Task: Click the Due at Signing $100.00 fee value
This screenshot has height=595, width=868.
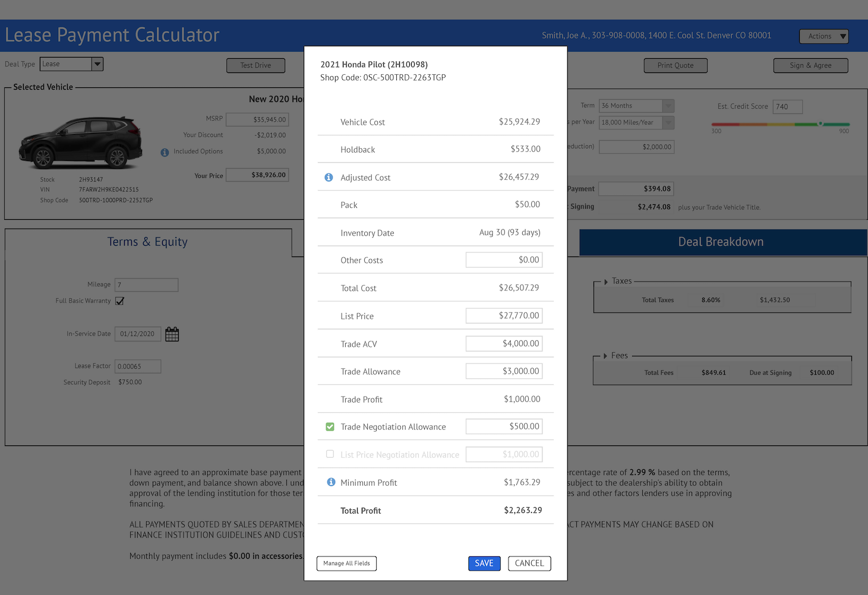Action: click(x=822, y=373)
